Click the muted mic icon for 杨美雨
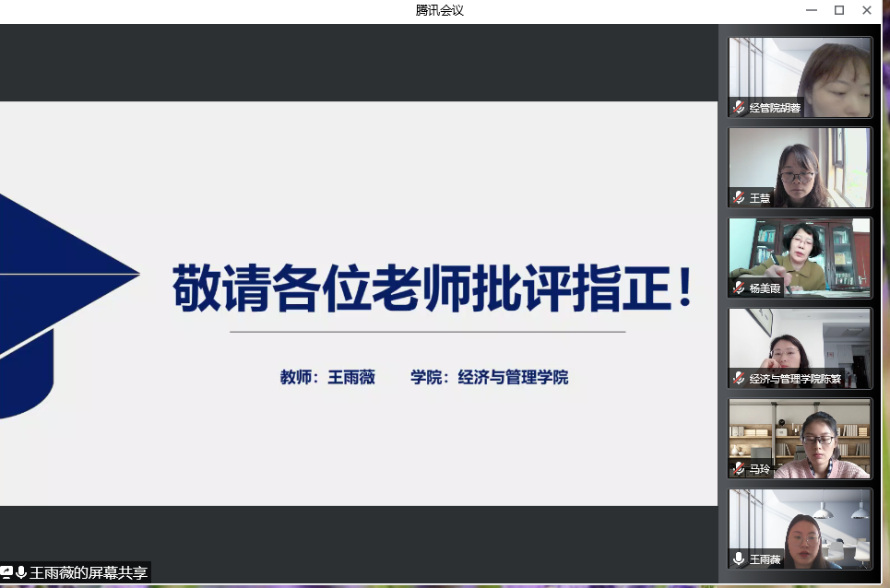The image size is (890, 588). point(739,288)
